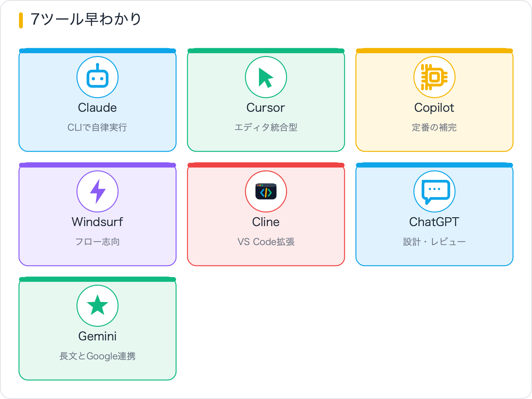
Task: Click the text '設計・レビュー'
Action: pos(434,242)
